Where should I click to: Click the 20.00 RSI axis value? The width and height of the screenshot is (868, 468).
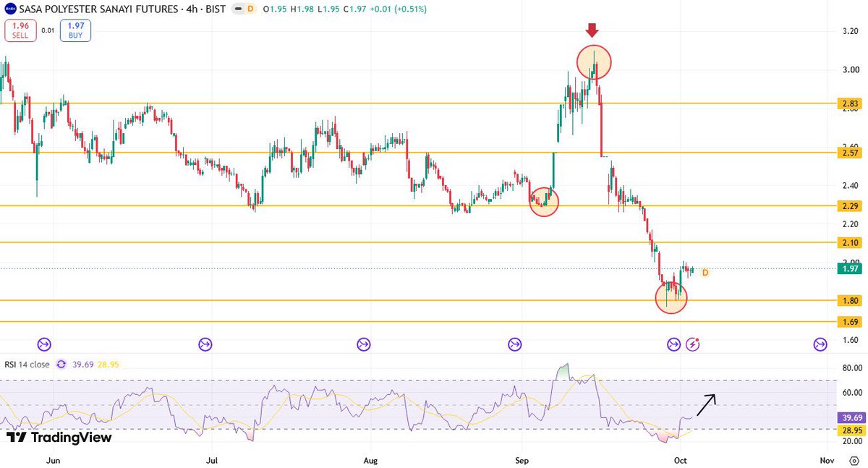tap(851, 441)
